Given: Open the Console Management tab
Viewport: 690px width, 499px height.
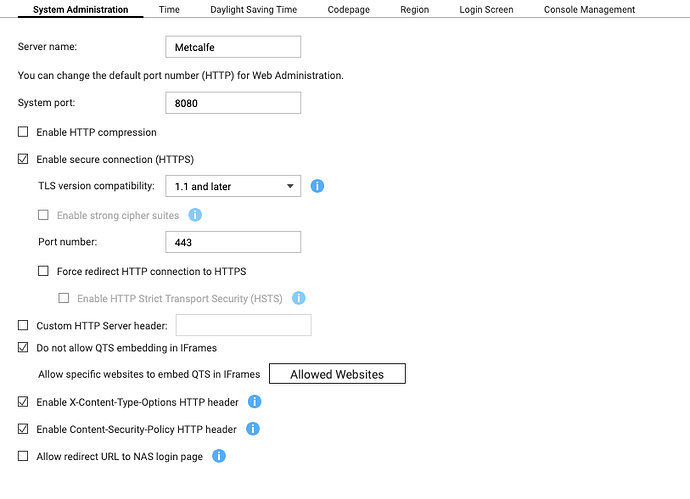Looking at the screenshot, I should [589, 10].
